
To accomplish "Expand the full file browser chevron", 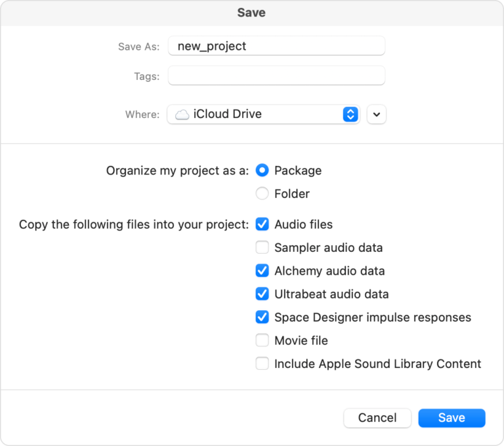I will pyautogui.click(x=377, y=114).
